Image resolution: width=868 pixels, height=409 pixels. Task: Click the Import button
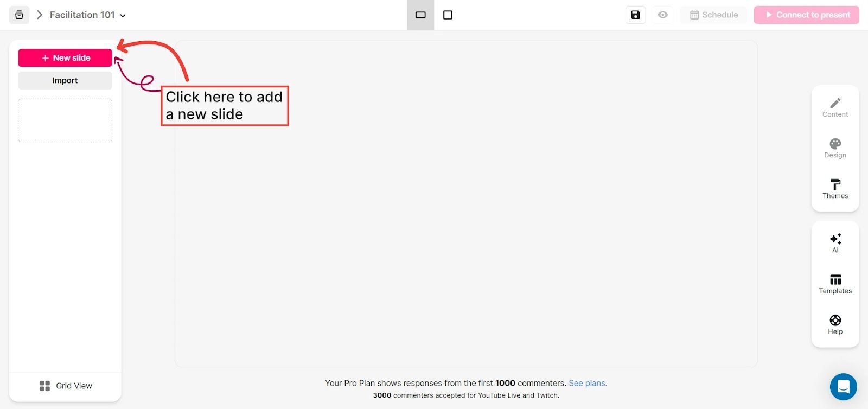[65, 80]
